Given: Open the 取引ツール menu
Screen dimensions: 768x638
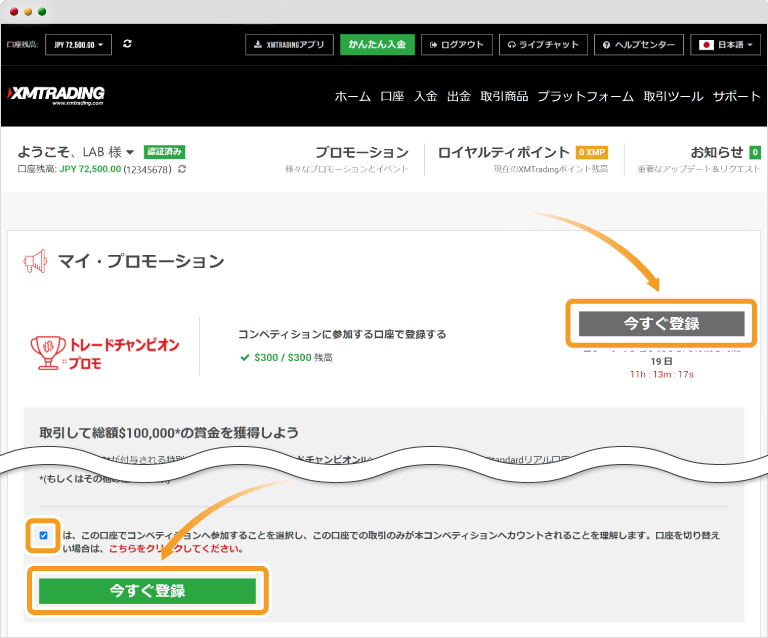Looking at the screenshot, I should (673, 96).
